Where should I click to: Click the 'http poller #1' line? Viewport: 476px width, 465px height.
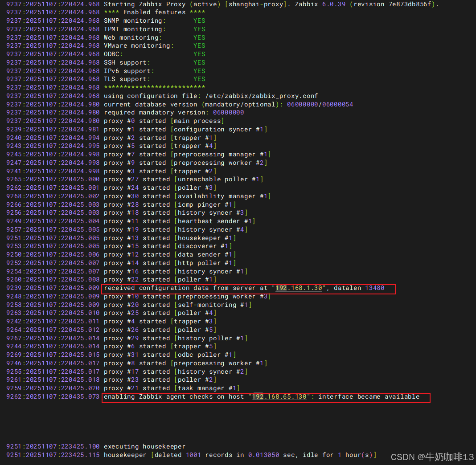coord(121,263)
